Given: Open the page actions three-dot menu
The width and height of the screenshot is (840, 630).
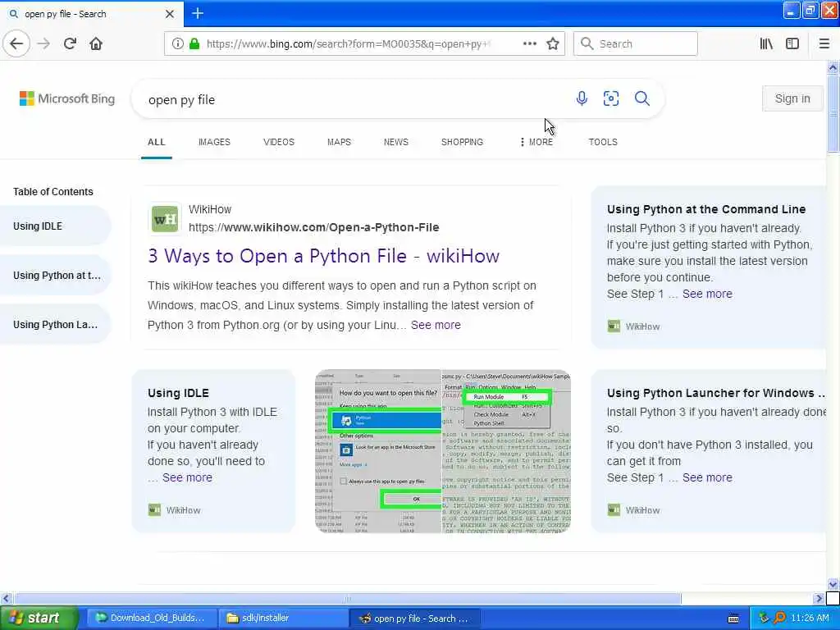Looking at the screenshot, I should 529,44.
